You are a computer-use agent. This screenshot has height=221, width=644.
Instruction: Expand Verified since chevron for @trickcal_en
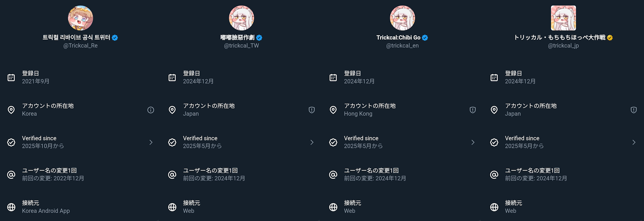click(x=473, y=142)
